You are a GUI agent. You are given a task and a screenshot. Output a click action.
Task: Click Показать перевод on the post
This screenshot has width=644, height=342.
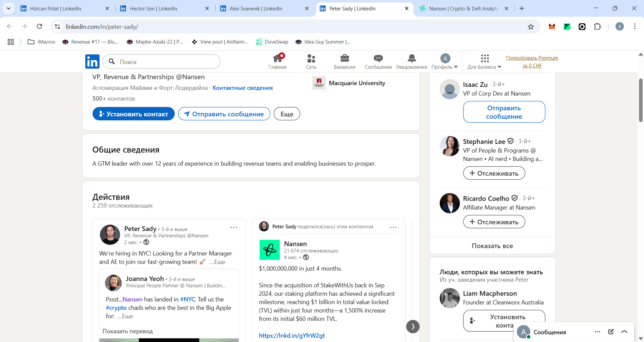pos(127,331)
